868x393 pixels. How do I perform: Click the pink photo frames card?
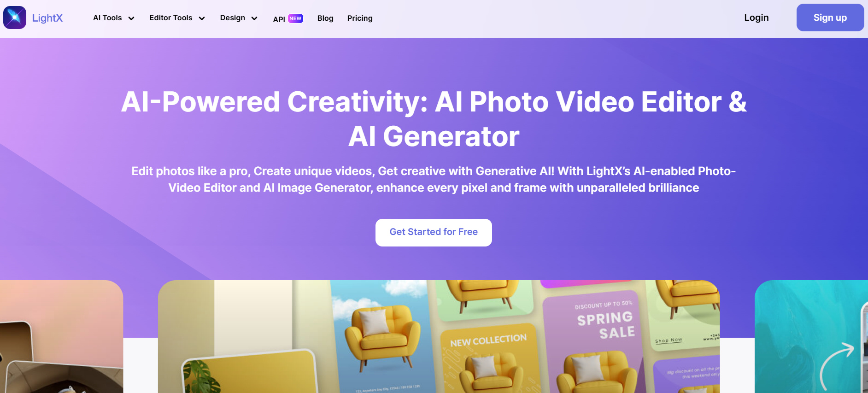[x=61, y=336]
